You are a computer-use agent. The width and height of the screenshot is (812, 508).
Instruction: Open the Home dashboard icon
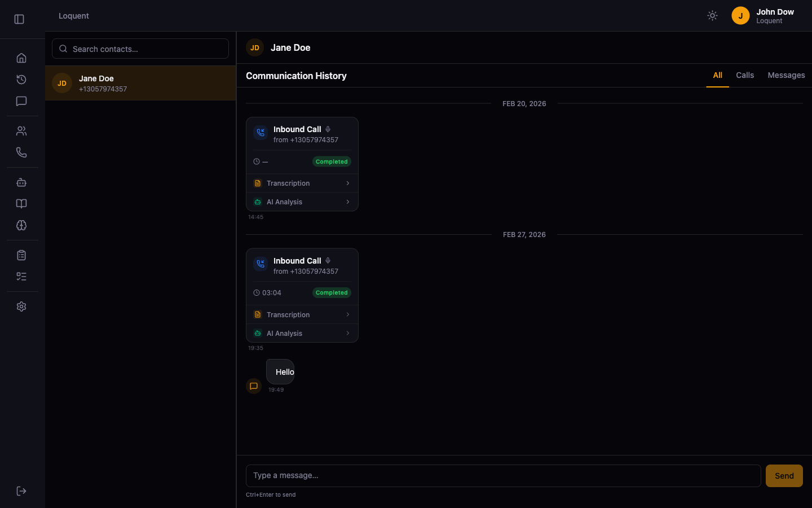(x=21, y=58)
